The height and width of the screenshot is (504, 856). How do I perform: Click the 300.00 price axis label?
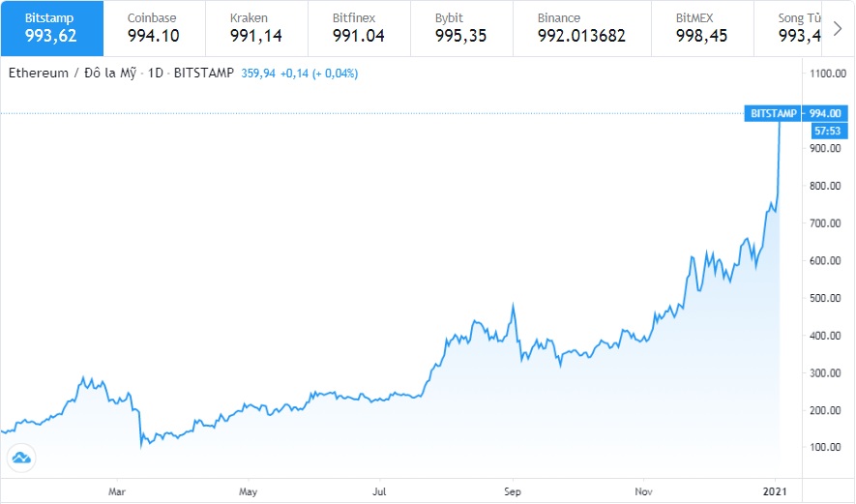coord(825,373)
